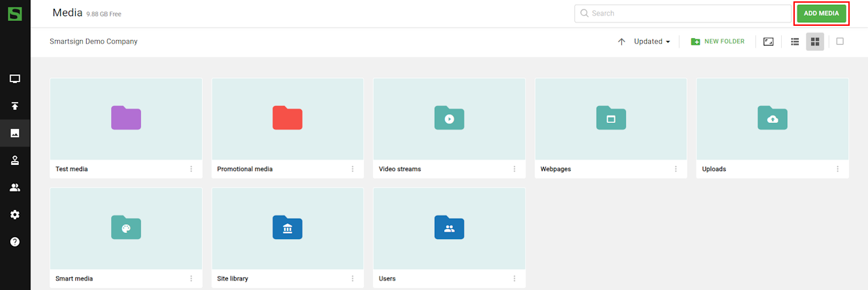Screen dimensions: 868x290
Task: Switch to list view
Action: tap(795, 41)
